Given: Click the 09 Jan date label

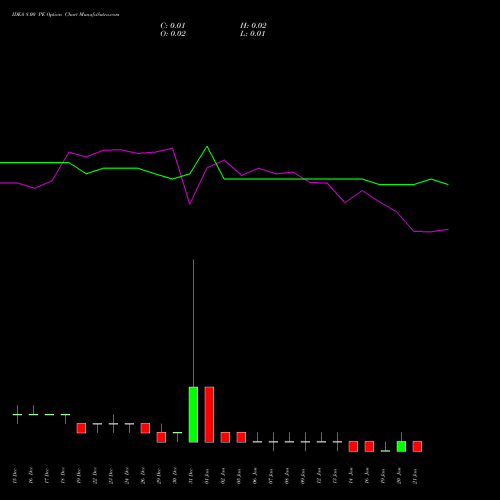Looking at the screenshot, I should pos(303,476).
